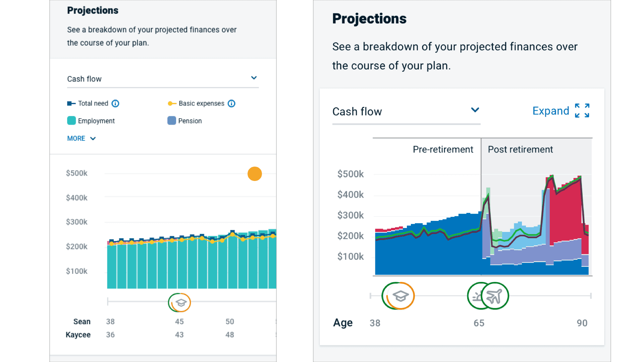The image size is (644, 362).
Task: Toggle the Pension legend swatch
Action: click(x=172, y=121)
